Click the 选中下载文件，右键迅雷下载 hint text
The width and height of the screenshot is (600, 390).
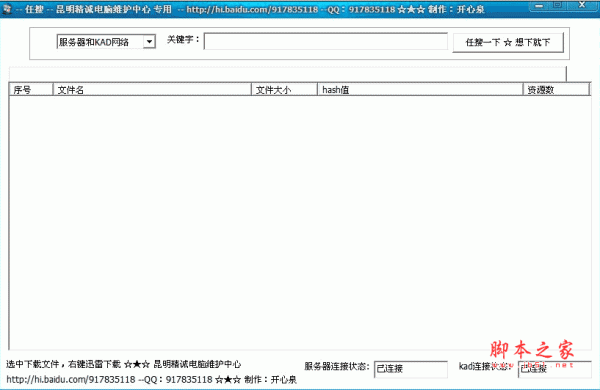point(63,364)
